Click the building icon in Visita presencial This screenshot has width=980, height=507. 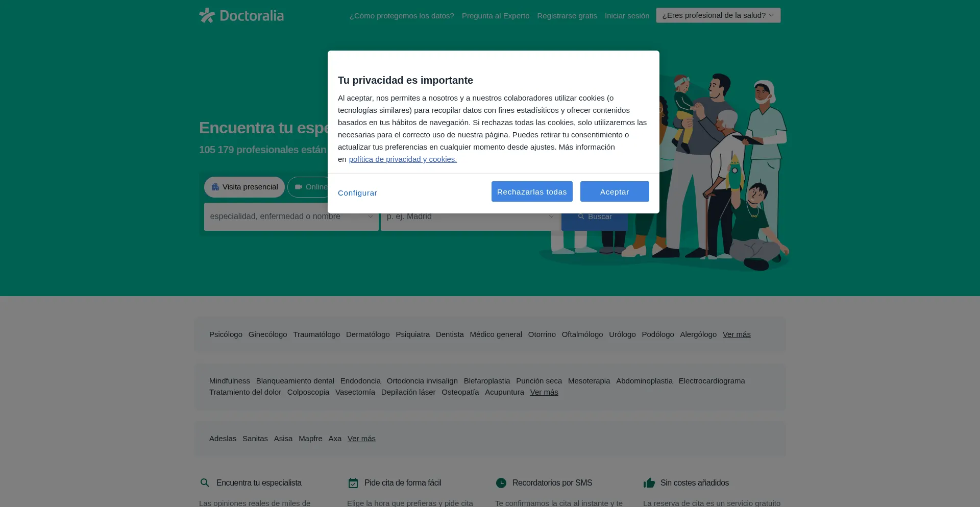[x=215, y=187]
